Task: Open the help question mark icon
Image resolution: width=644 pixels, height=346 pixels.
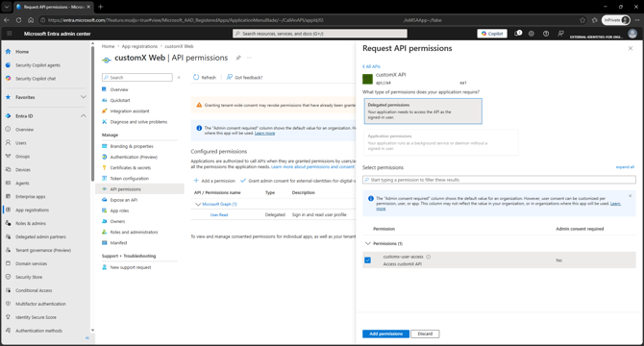Action: point(546,34)
